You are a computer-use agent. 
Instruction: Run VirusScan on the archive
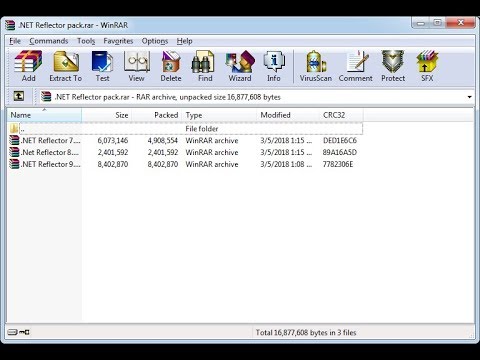[x=315, y=66]
